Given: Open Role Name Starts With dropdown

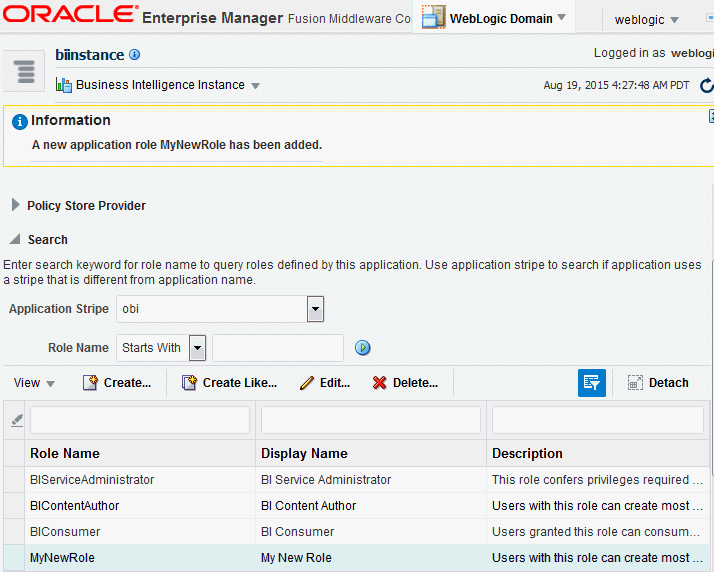Looking at the screenshot, I should point(197,348).
